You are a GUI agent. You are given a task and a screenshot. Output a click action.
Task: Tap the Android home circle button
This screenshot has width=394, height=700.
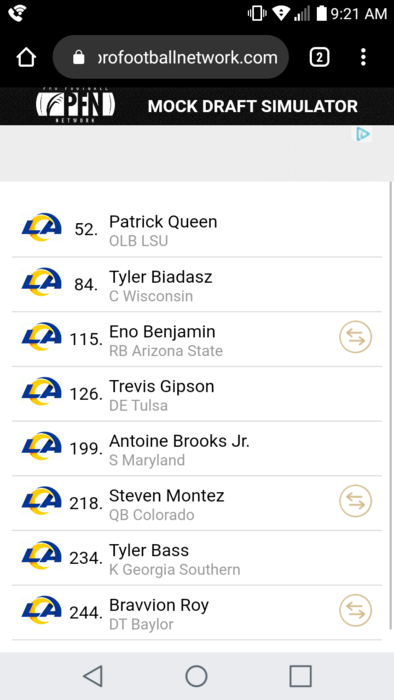pyautogui.click(x=196, y=676)
